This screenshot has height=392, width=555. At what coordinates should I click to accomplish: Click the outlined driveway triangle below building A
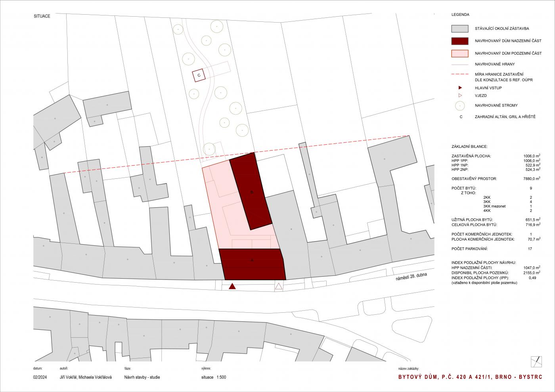(x=279, y=286)
